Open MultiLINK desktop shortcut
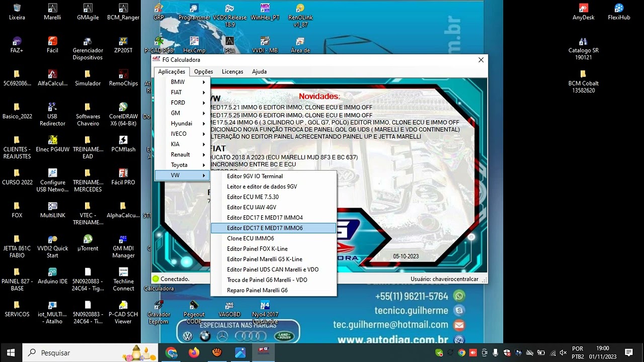 point(52,210)
